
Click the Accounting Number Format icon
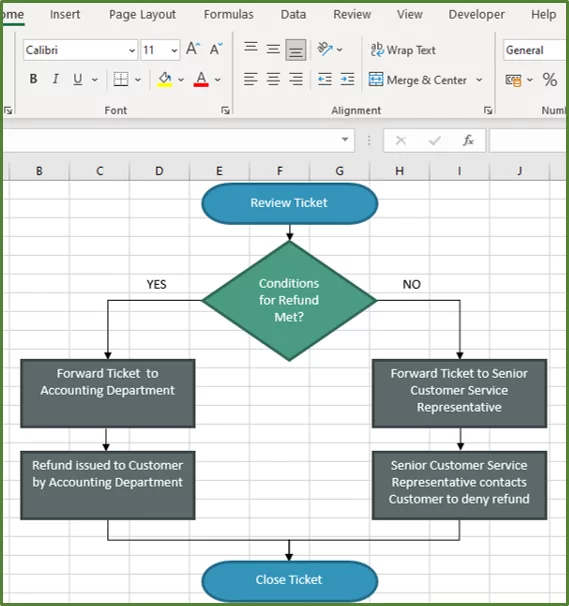pos(513,80)
